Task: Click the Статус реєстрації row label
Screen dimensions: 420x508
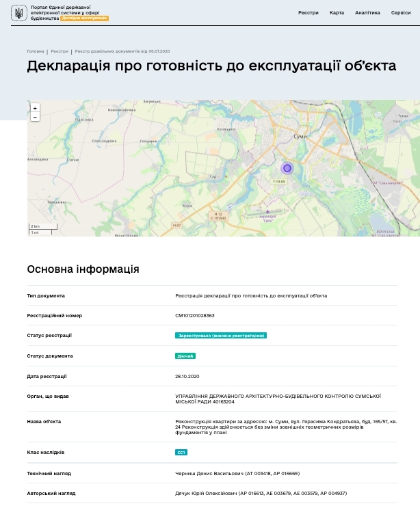Action: point(49,335)
